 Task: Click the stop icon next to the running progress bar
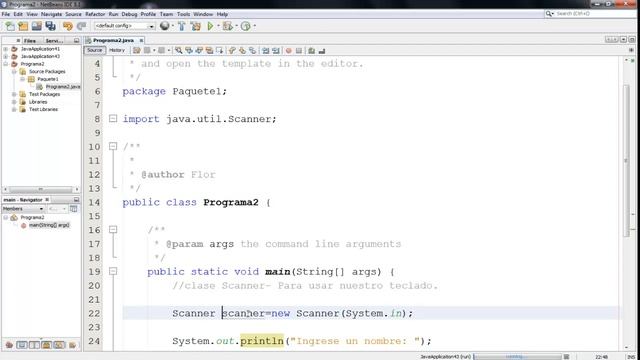pos(566,357)
